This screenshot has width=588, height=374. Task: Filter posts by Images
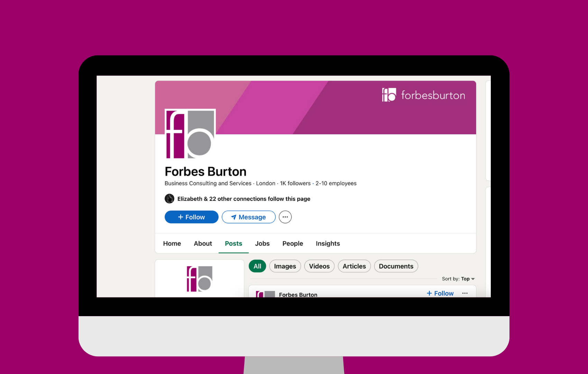[x=285, y=266]
